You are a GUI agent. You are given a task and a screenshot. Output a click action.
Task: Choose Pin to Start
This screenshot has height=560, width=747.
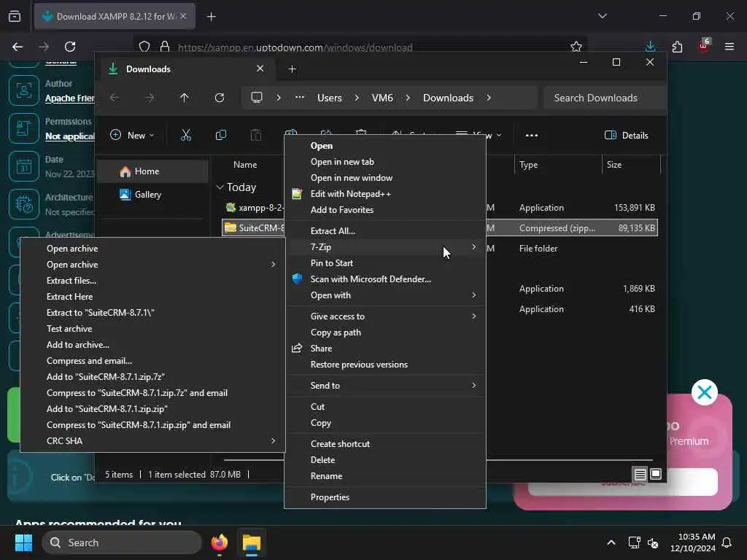385,262
